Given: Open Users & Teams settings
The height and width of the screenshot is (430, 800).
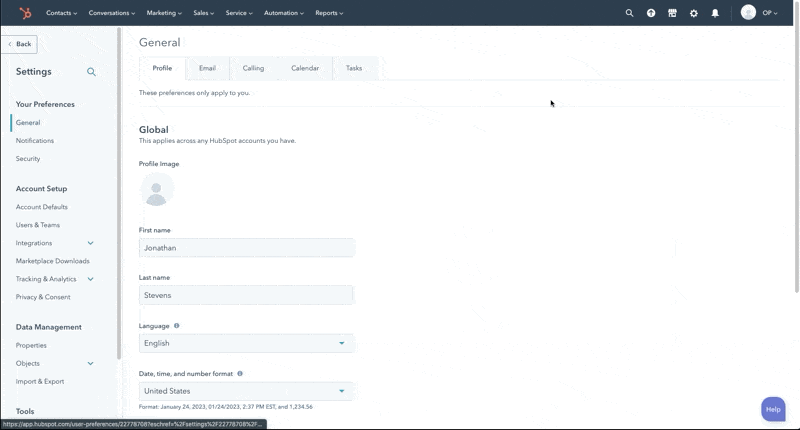Looking at the screenshot, I should [x=37, y=225].
